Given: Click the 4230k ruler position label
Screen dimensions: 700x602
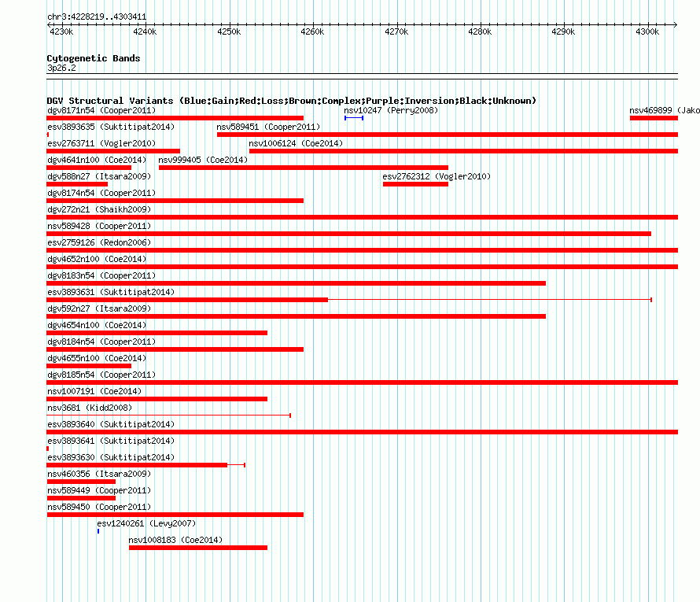Looking at the screenshot, I should click(x=61, y=31).
